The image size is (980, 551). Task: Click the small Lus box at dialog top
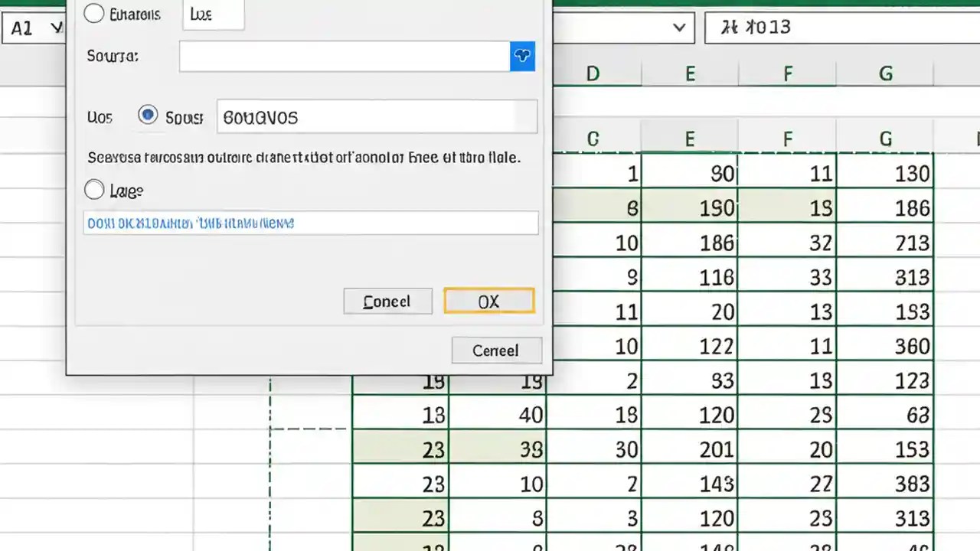point(212,14)
